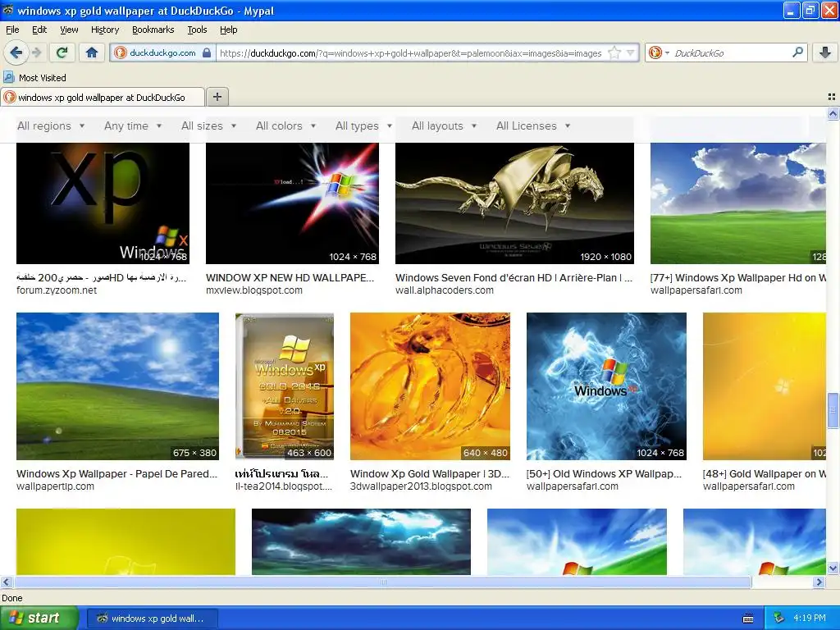
Task: Expand the Any time filter
Action: click(133, 126)
